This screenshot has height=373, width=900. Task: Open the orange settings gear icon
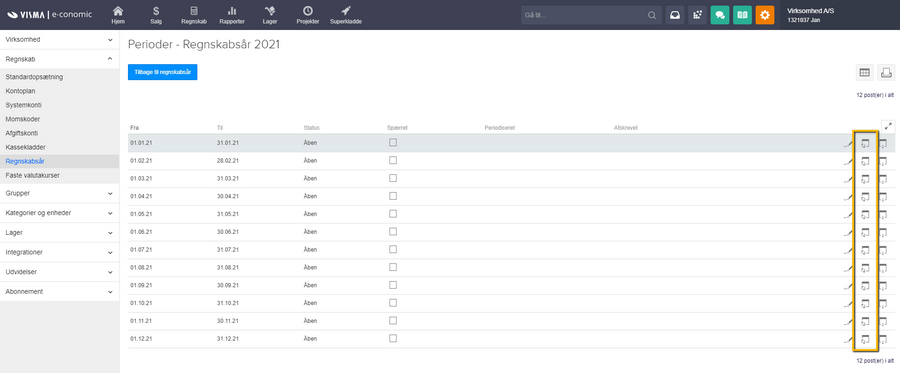[x=765, y=15]
